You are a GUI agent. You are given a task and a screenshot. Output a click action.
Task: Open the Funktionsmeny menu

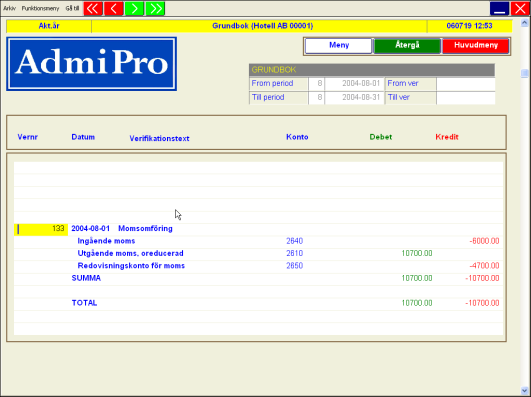40,8
